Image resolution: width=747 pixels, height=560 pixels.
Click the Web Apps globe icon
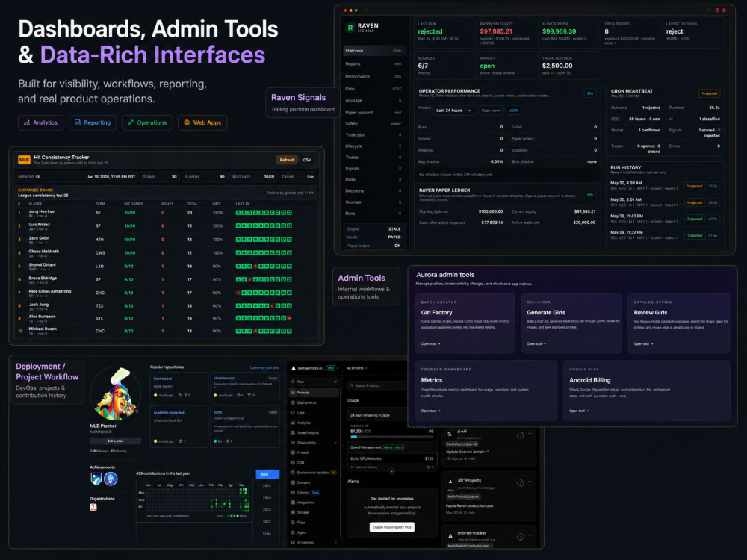187,122
